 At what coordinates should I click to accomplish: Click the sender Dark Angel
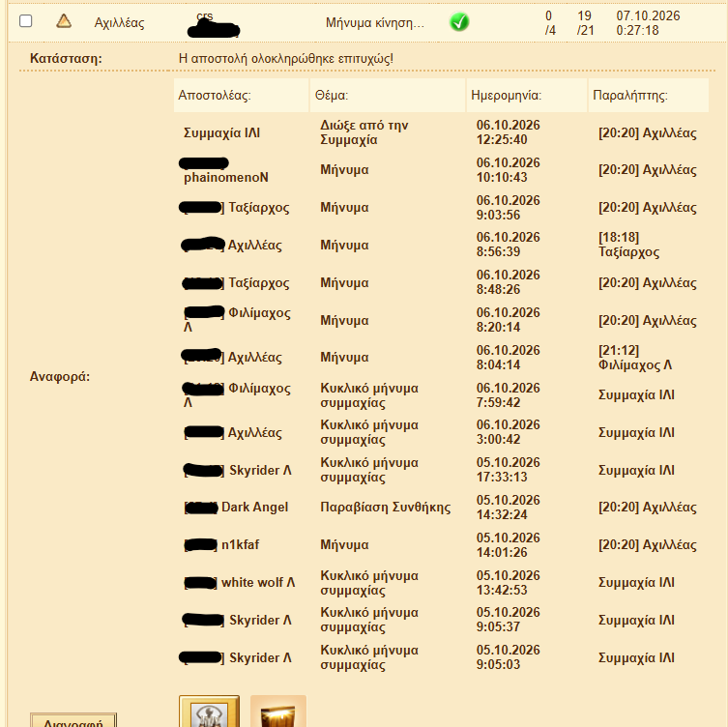254,507
